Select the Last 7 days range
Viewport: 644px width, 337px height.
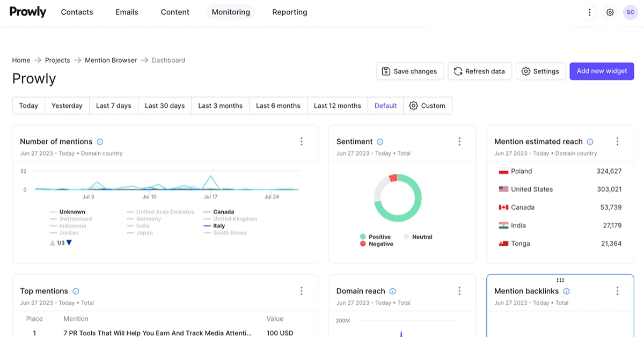point(114,106)
